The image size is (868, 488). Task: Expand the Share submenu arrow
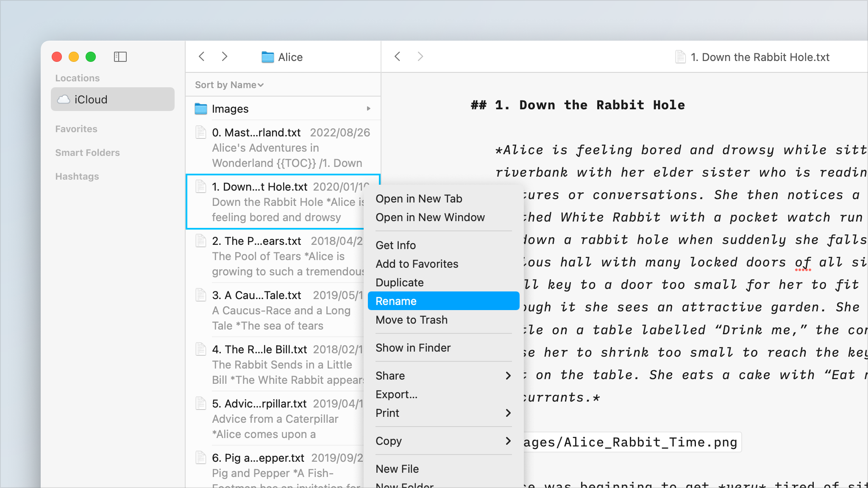pos(508,376)
